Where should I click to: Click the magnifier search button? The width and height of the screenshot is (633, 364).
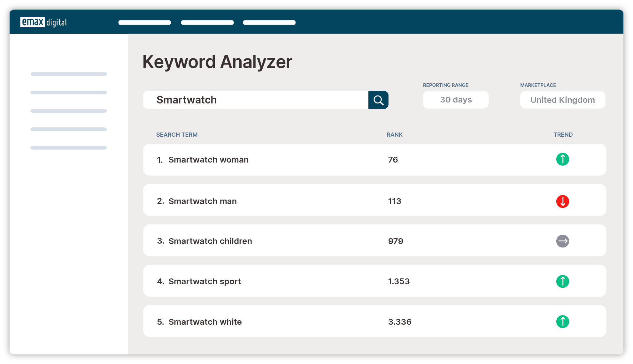point(378,100)
